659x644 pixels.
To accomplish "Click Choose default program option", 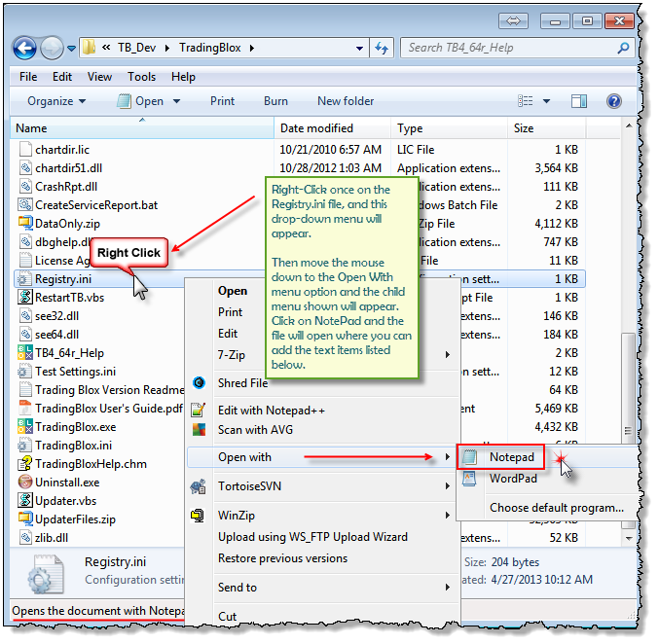I will [x=557, y=508].
